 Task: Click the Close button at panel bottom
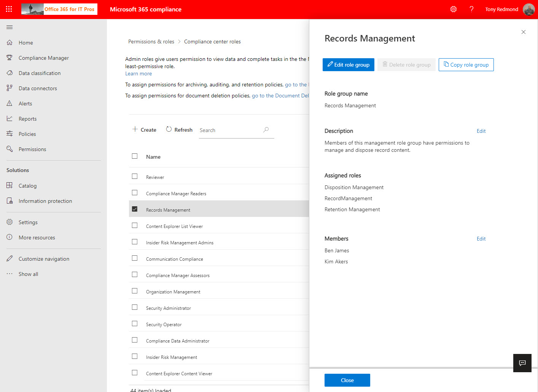point(347,380)
